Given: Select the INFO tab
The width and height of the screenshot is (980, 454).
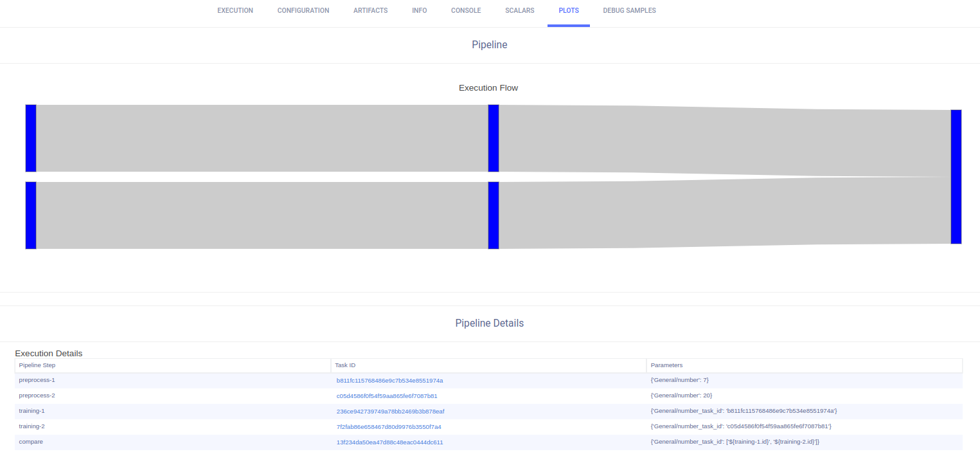Looking at the screenshot, I should click(419, 11).
